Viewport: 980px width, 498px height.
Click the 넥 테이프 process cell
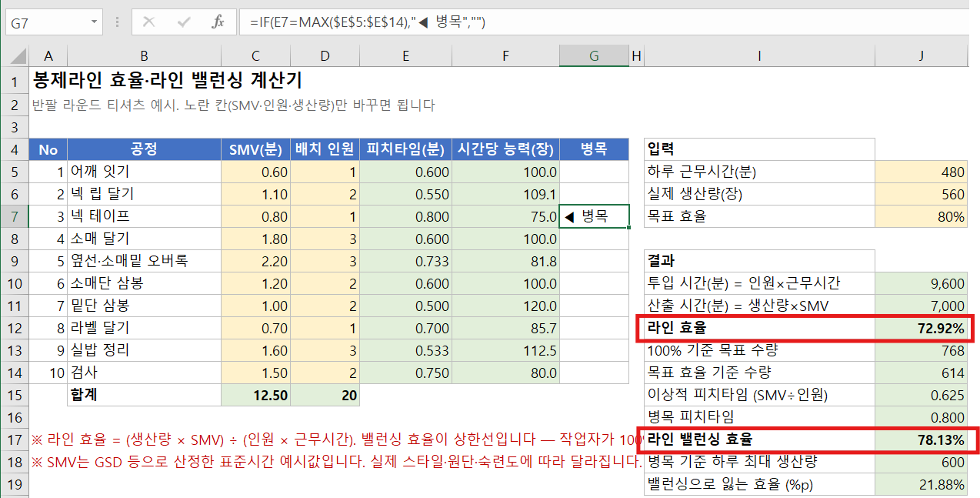point(145,216)
